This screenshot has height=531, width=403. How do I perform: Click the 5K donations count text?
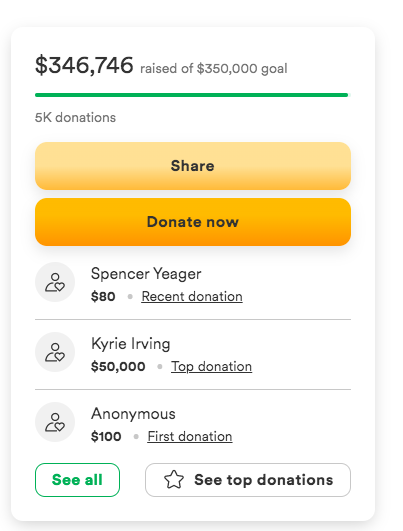coord(75,118)
